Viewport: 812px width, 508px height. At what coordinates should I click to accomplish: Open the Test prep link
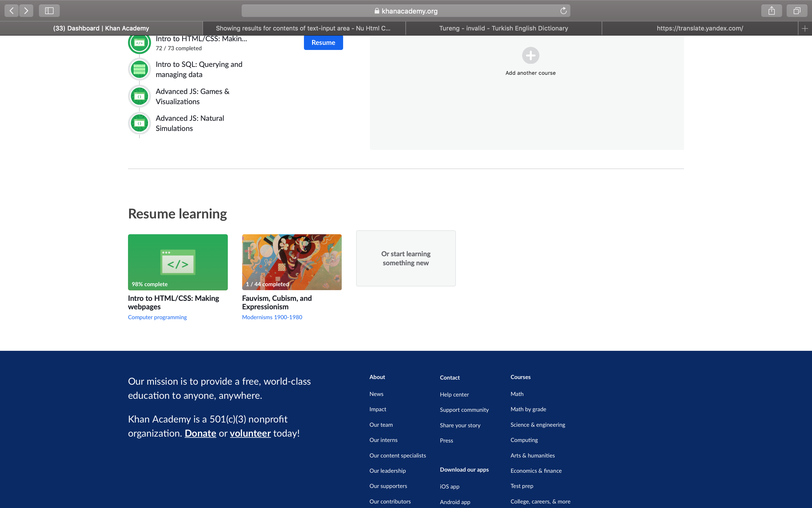[522, 486]
